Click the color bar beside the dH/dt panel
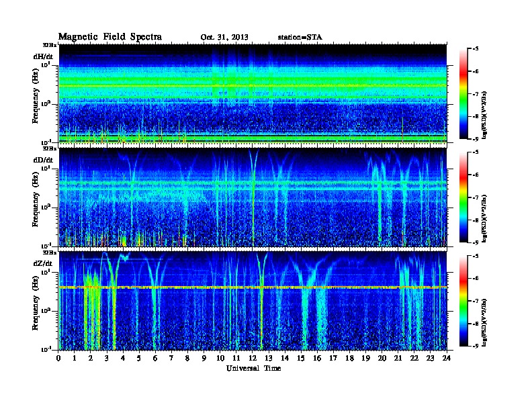Screen dimensions: 532x411 [x=463, y=93]
